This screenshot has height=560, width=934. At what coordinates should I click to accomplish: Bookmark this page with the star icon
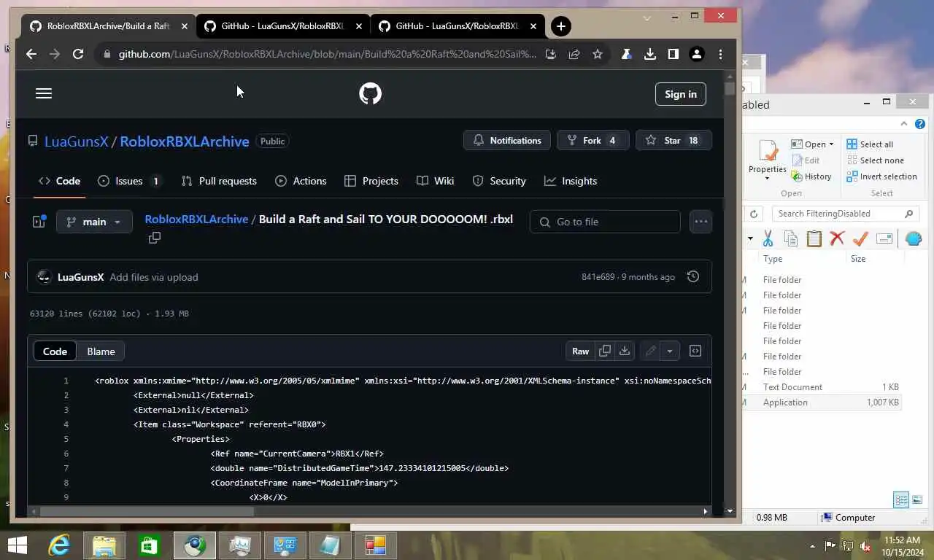coord(598,54)
